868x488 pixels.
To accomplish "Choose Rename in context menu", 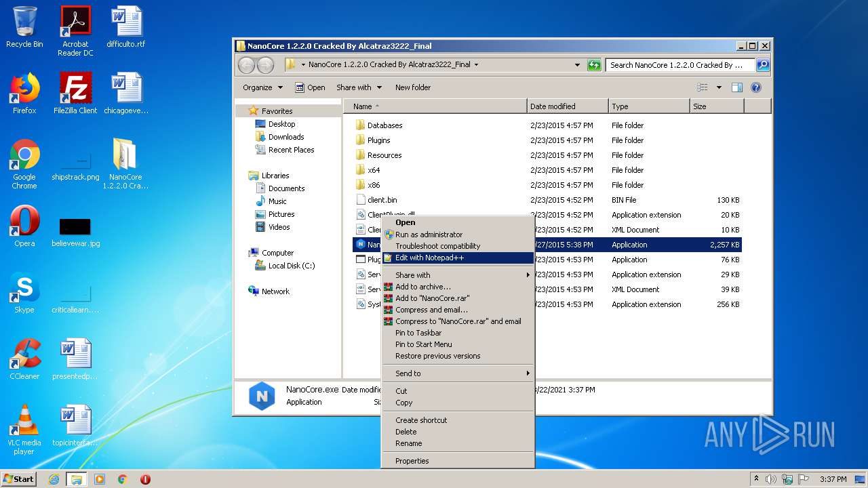I will coord(458,443).
